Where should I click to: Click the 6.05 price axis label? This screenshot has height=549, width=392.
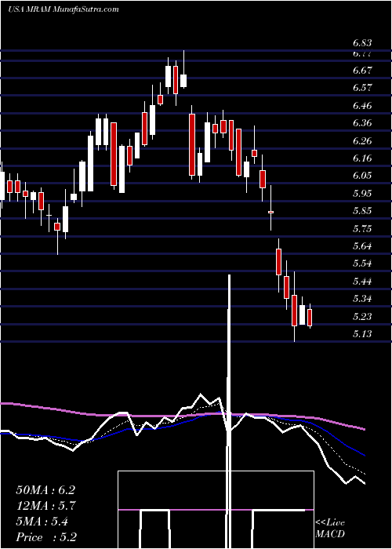pyautogui.click(x=362, y=176)
